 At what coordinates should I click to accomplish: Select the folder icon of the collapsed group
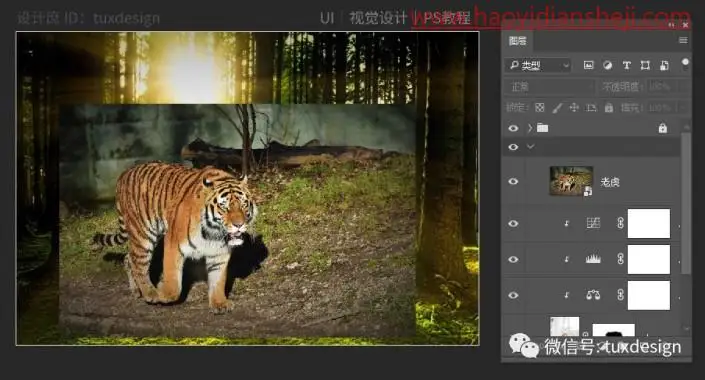coord(543,128)
